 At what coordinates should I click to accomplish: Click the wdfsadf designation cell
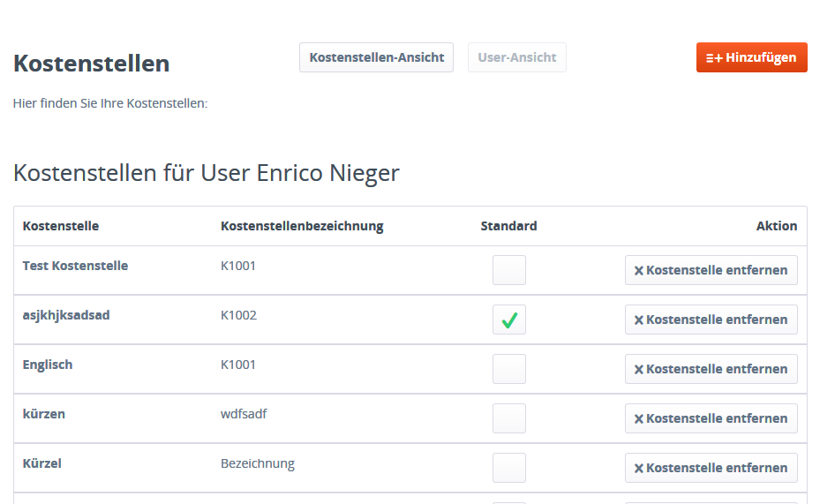pyautogui.click(x=244, y=414)
